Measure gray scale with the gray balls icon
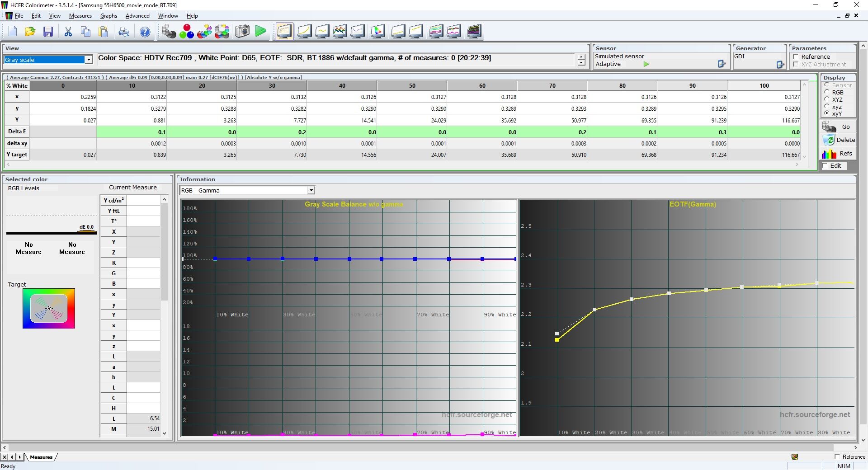Screen dimensions: 868x470 tap(169, 31)
